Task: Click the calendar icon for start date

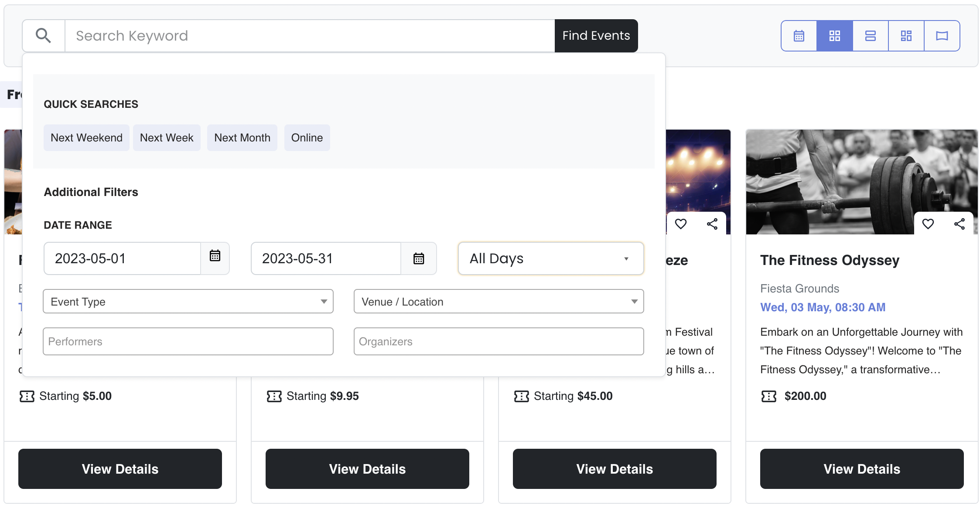Action: pyautogui.click(x=214, y=258)
